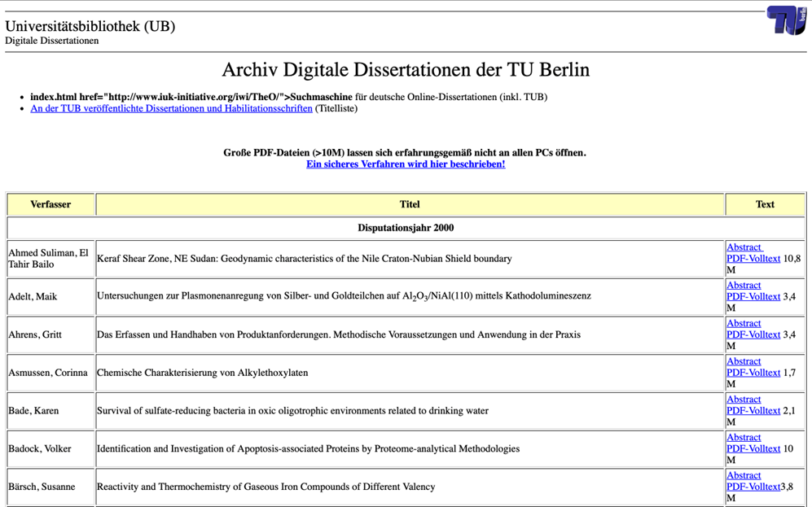812x507 pixels.
Task: Open TUB Dissertationen und Habilitationsschriften list link
Action: click(x=171, y=108)
